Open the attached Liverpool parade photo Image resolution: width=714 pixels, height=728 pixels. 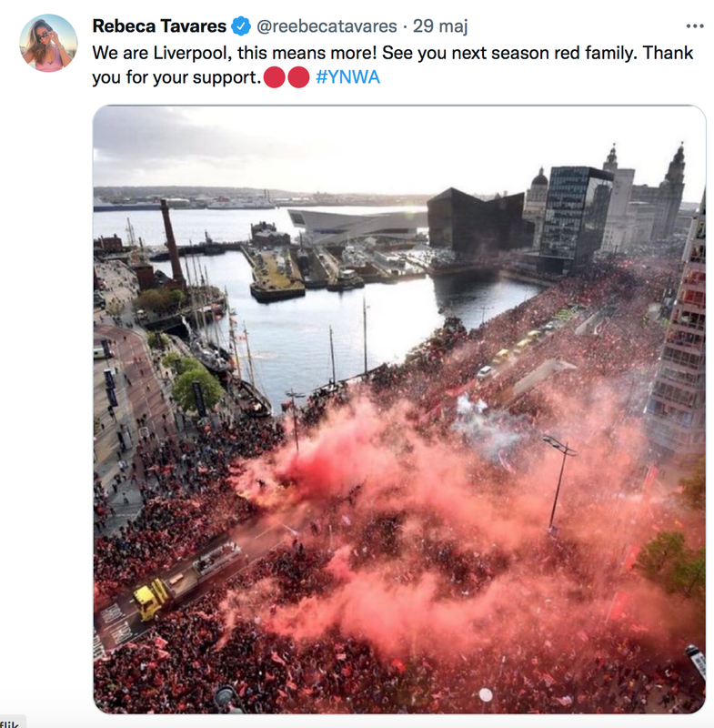[399, 409]
